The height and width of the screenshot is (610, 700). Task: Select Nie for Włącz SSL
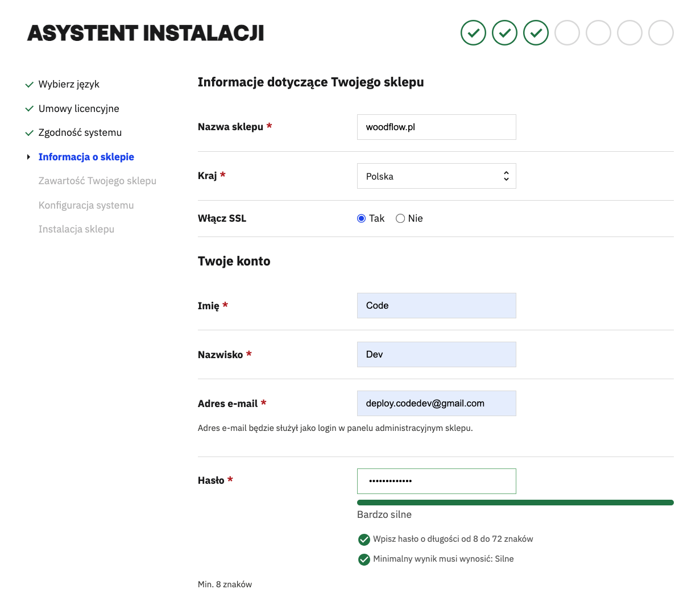point(400,218)
